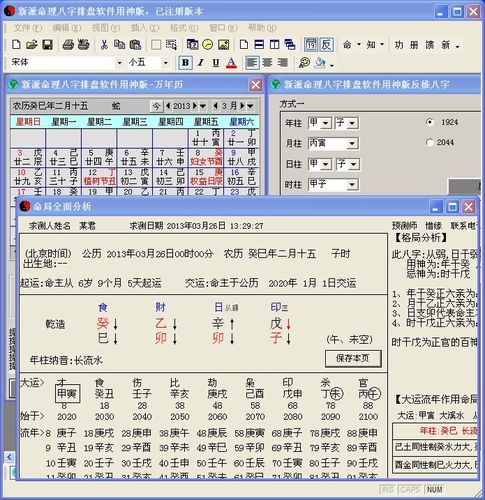Insert date using the calendar-7 icon
The image size is (485, 500).
[x=192, y=44]
